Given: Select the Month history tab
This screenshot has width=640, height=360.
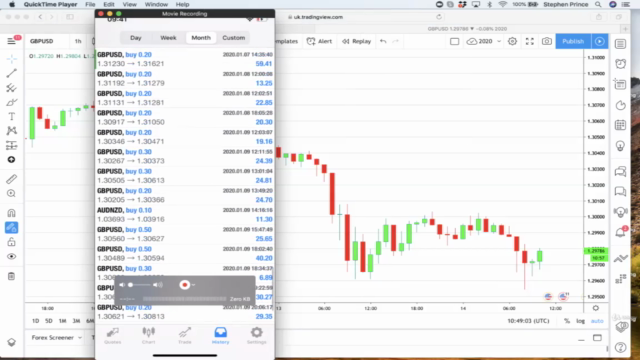Looking at the screenshot, I should coord(201,38).
